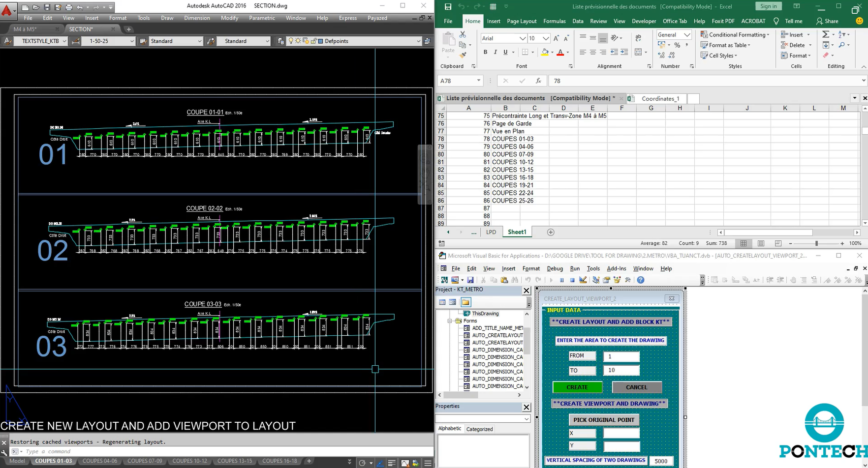Click the Excel Save icon
The image size is (868, 468).
[x=448, y=6]
